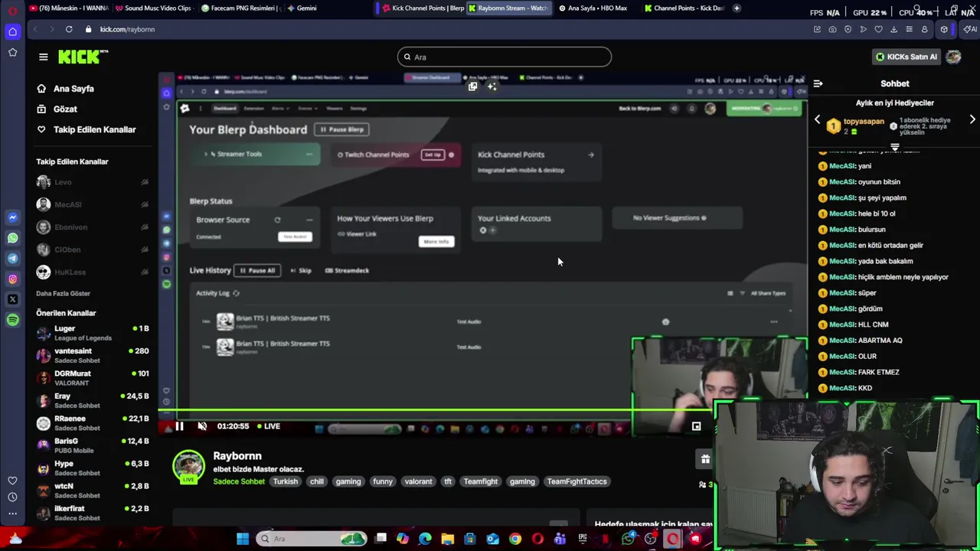Open the user avatar menu
The image size is (980, 551).
[953, 57]
